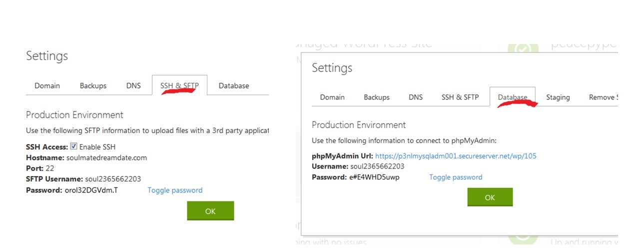Viewport: 644px width, 252px height.
Task: Choose DNS tab in the phpMyAdmin settings panel
Action: tap(416, 97)
